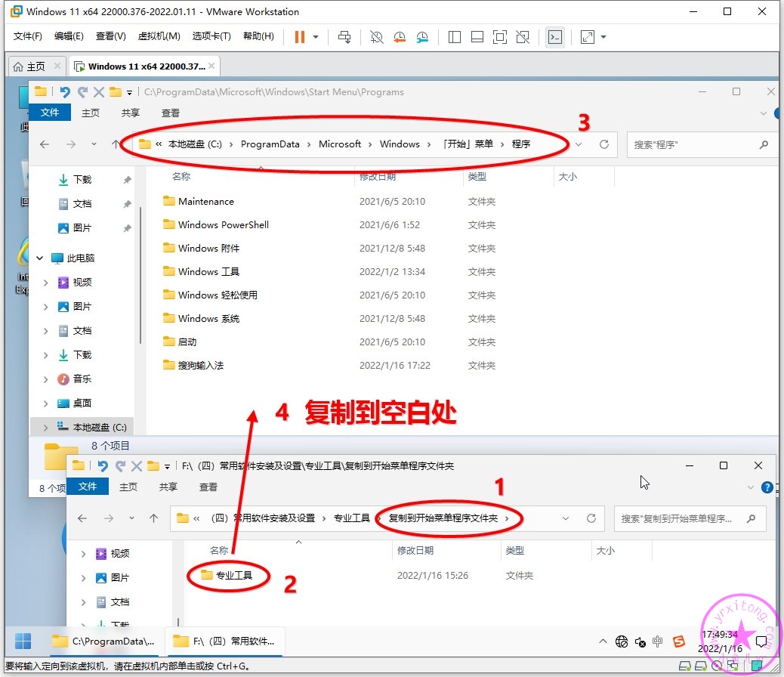This screenshot has height=677, width=784.
Task: Refresh the Programs folder listing
Action: point(604,144)
